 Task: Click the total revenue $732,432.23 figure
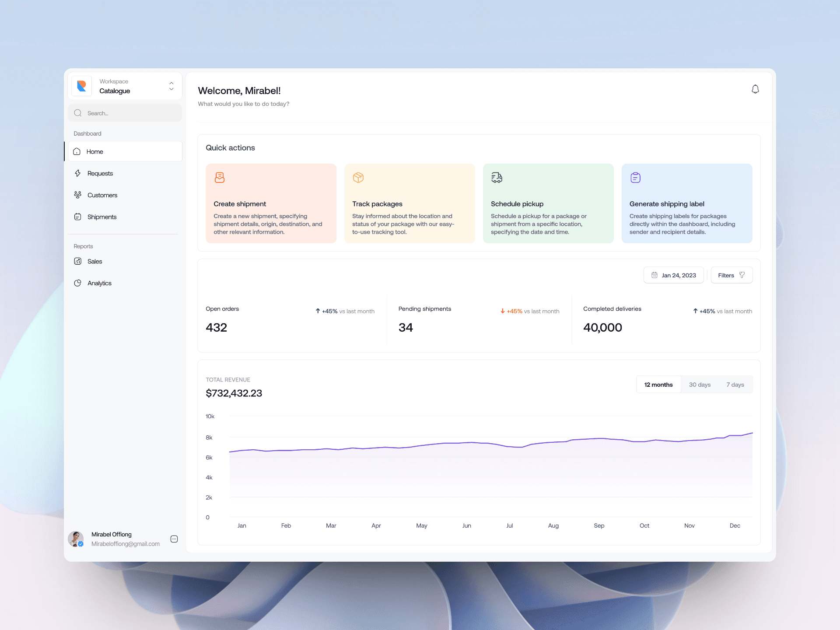click(x=234, y=393)
